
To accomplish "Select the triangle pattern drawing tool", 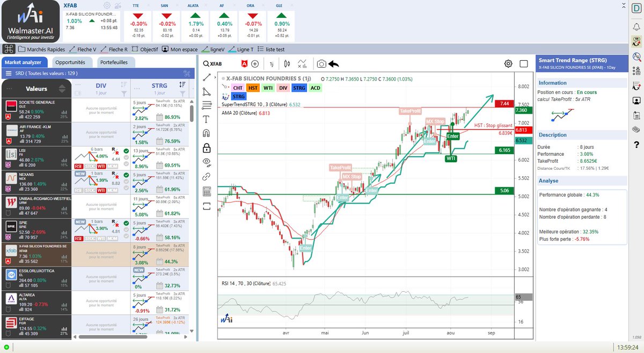I will click(207, 91).
